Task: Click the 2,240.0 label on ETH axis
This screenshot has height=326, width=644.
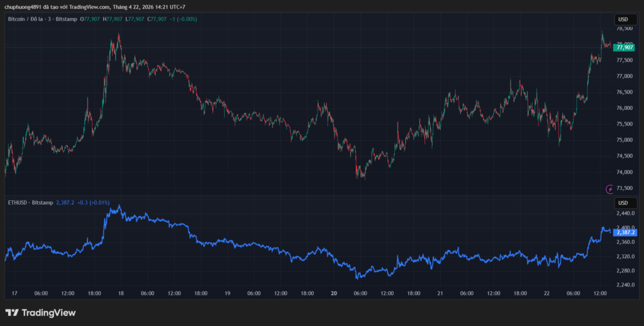Action: click(625, 285)
